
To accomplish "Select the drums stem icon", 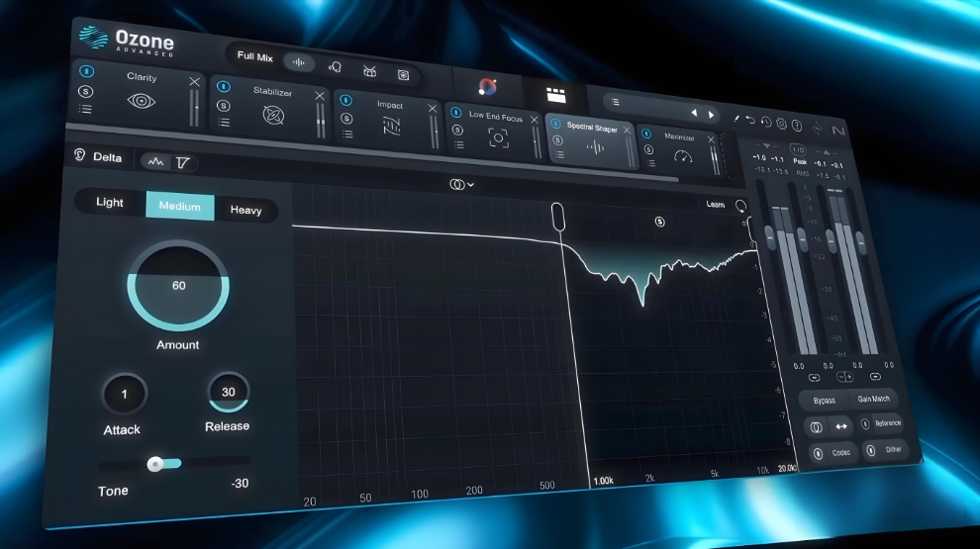I will pos(369,71).
